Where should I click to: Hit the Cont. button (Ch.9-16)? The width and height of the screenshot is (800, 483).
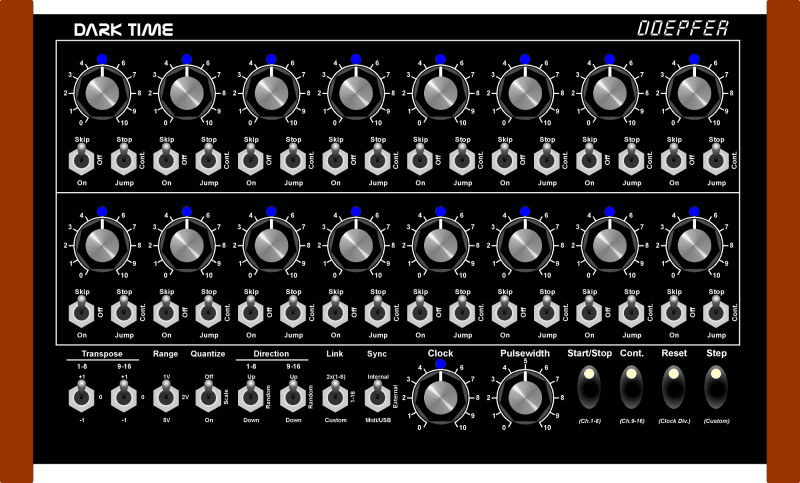click(x=632, y=387)
